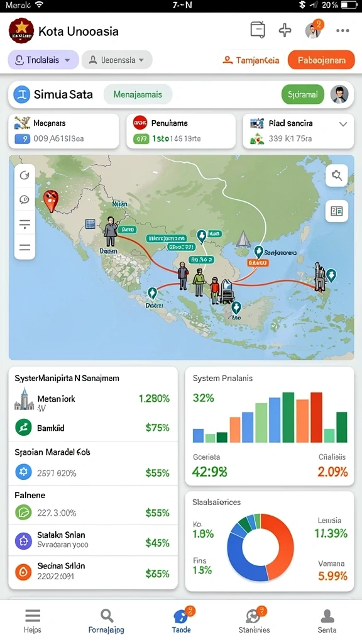Open the Metaniork row
The height and width of the screenshot is (644, 362).
tap(93, 401)
